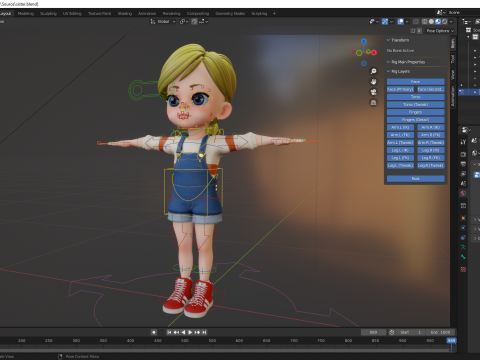Toggle viewport overlays display button
The height and width of the screenshot is (360, 480).
coord(401,21)
